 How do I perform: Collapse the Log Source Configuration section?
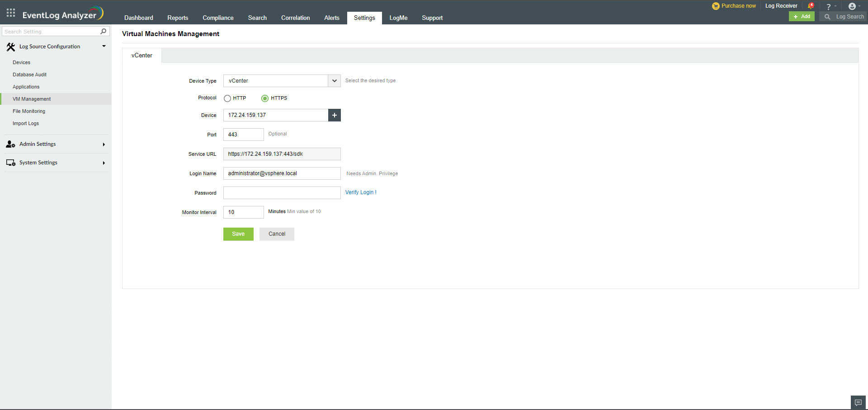point(104,46)
